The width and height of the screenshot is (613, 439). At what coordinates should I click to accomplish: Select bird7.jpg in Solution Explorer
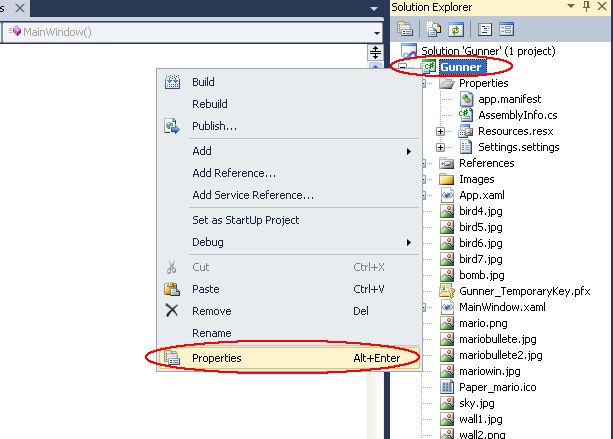coord(481,259)
